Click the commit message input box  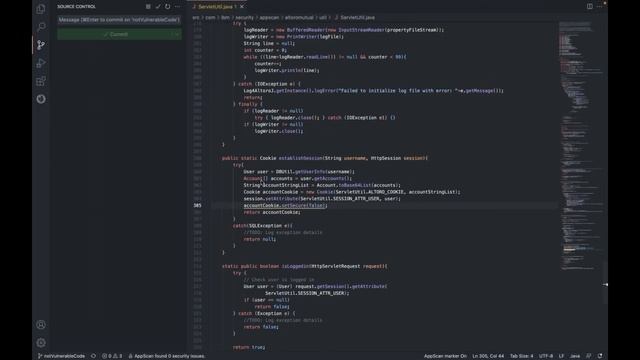click(x=119, y=20)
